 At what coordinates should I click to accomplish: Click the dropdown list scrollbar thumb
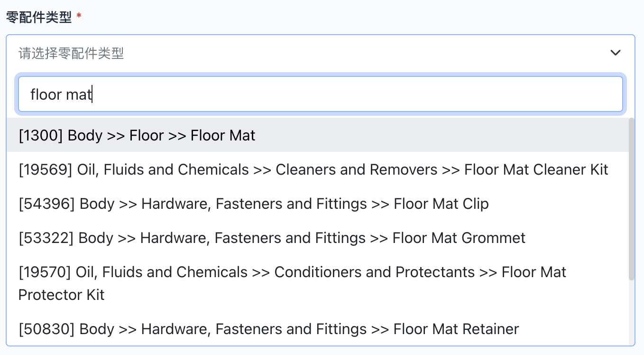[x=631, y=199]
